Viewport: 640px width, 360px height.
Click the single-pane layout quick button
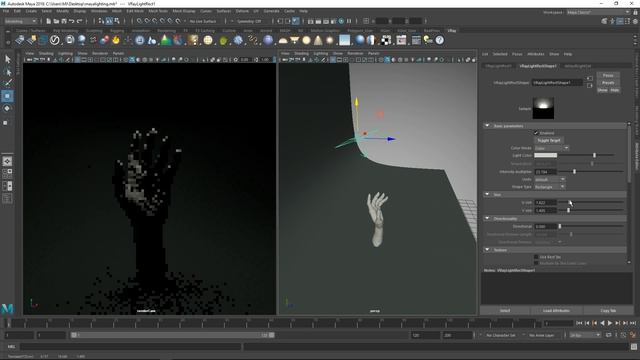(7, 161)
